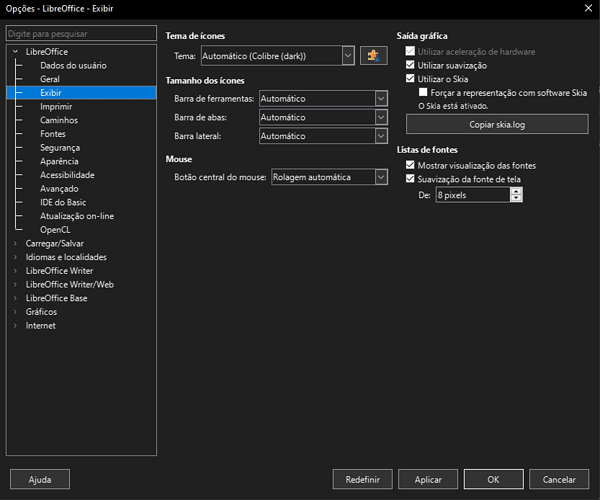Decrease the font smoothing pixel value
This screenshot has height=500, width=600.
coord(516,198)
